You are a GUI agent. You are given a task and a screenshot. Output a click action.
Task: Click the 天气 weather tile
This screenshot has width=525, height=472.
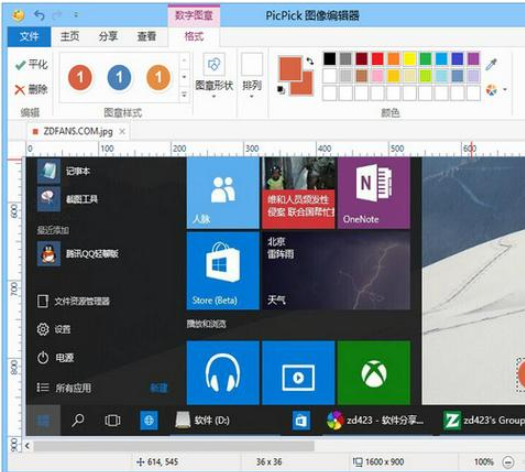click(336, 270)
